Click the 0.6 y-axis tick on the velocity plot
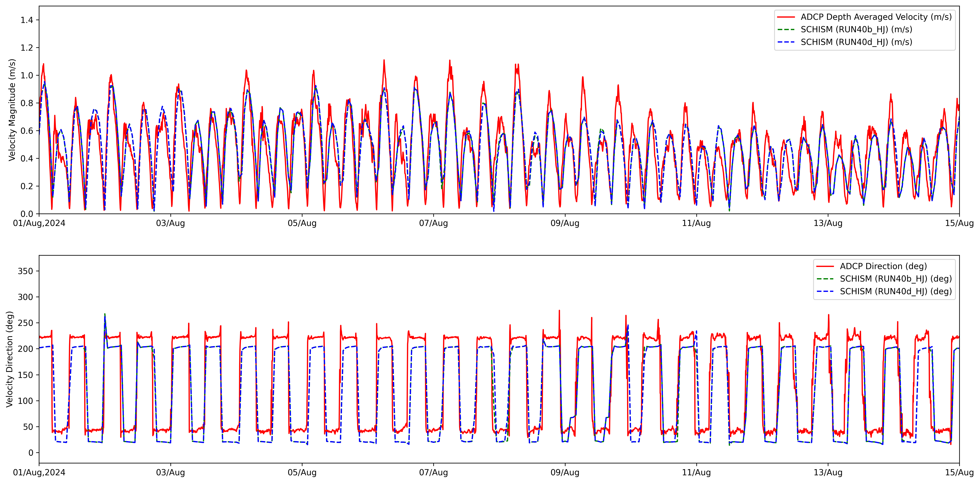This screenshot has width=980, height=483. click(x=27, y=131)
